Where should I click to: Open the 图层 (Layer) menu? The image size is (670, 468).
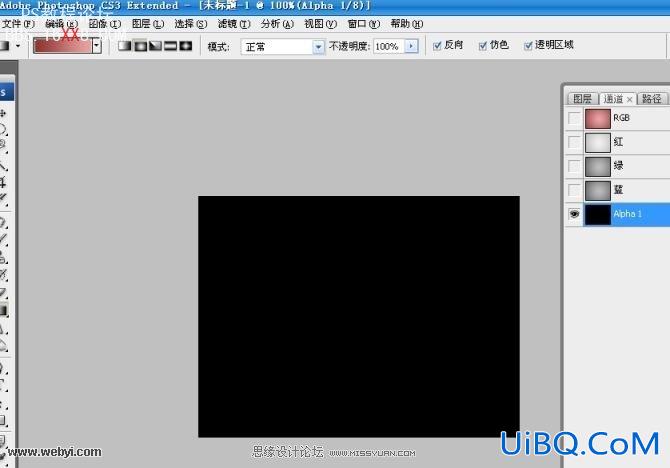[x=148, y=24]
